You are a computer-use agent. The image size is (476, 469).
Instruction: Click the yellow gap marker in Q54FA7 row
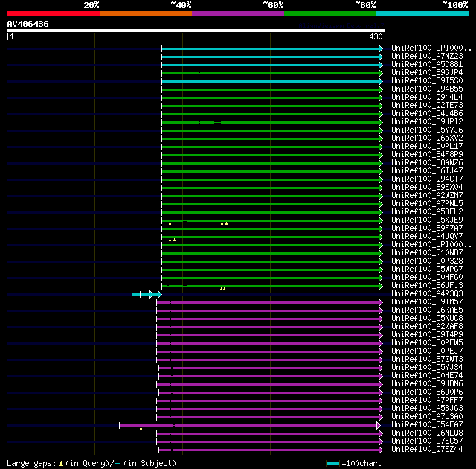(141, 428)
